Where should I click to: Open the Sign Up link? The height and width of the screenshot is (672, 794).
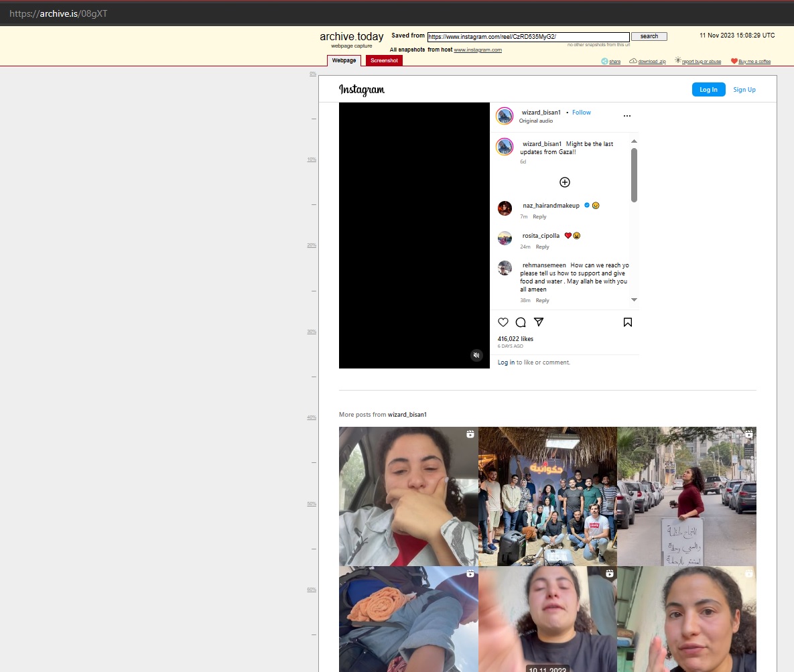pyautogui.click(x=744, y=90)
